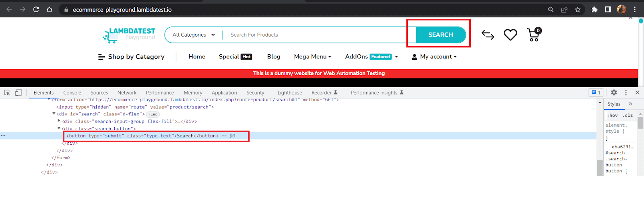This screenshot has width=644, height=217.
Task: Switch to the Security tab
Action: click(x=255, y=93)
